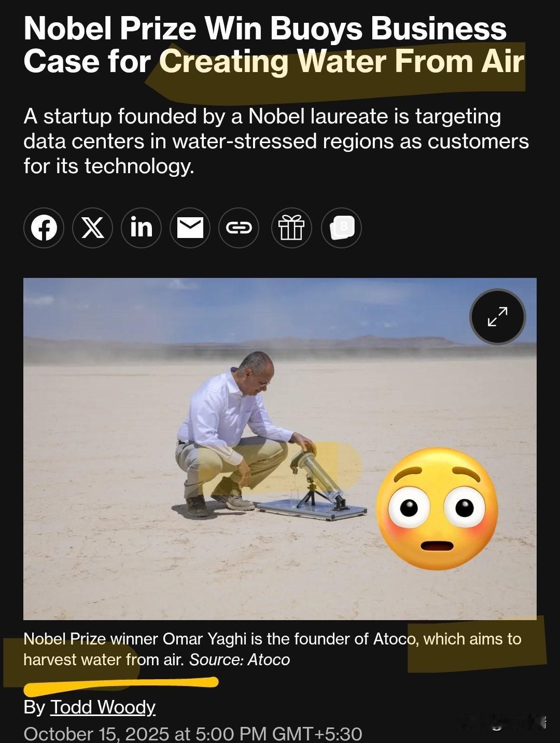This screenshot has height=743, width=560.
Task: Share the article on Facebook
Action: coord(44,227)
